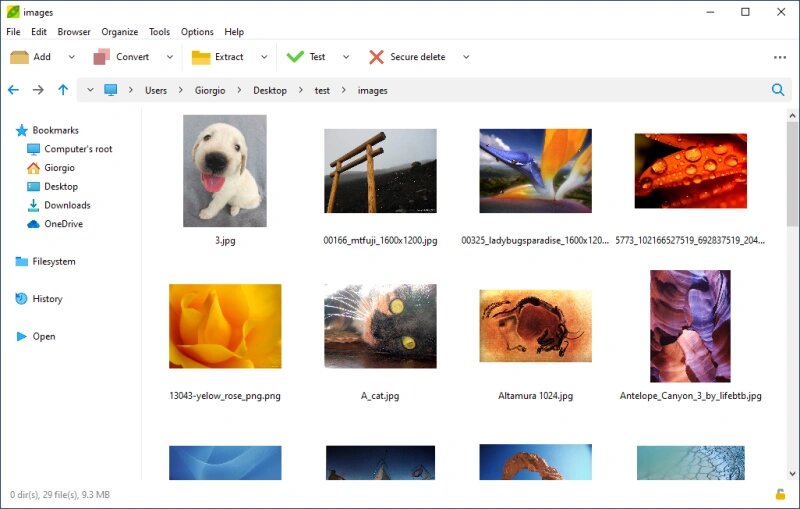This screenshot has height=509, width=800.
Task: Click the OneDrive cloud icon
Action: point(33,224)
